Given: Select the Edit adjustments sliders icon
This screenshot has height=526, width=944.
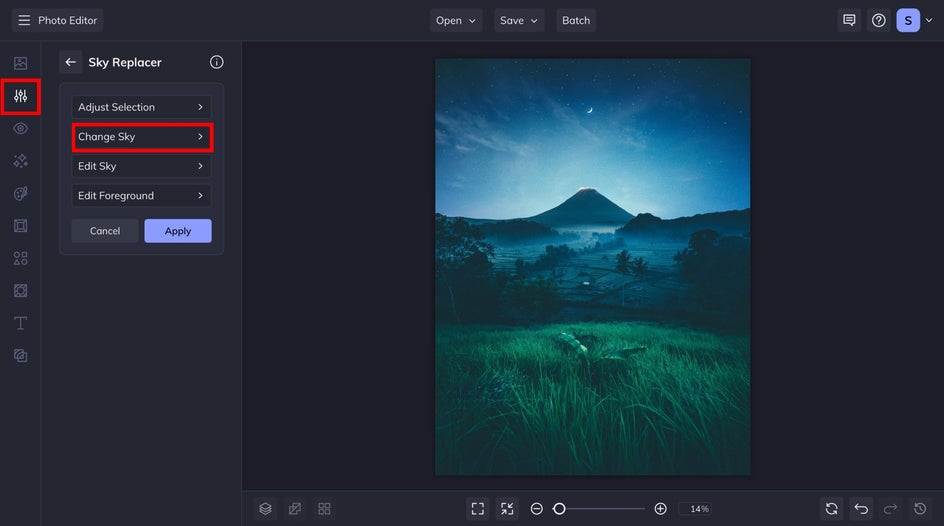Looking at the screenshot, I should click(x=20, y=97).
